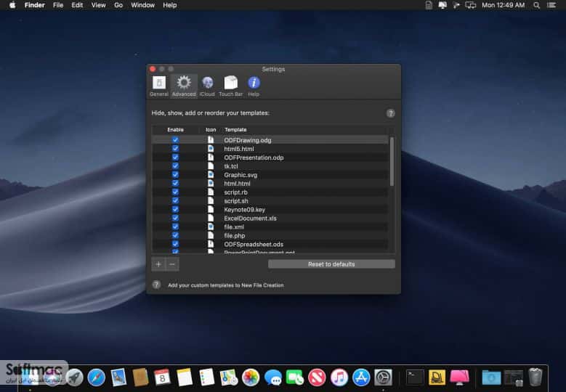Open Calendar from the Dock
Viewport: 566px width, 392px height.
point(162,377)
